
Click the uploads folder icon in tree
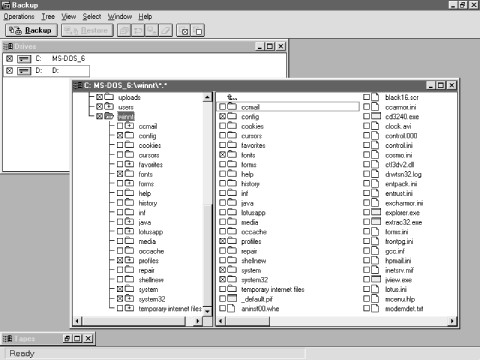click(109, 97)
